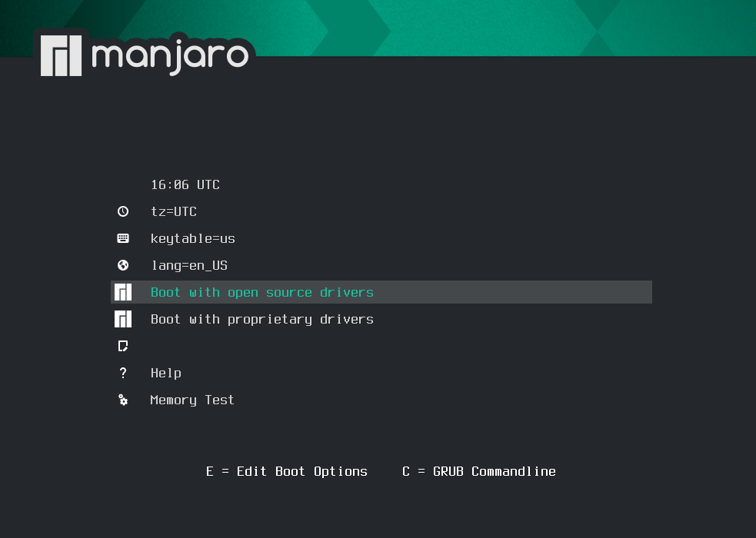Click the globe icon beside lang=en_US

coord(123,265)
